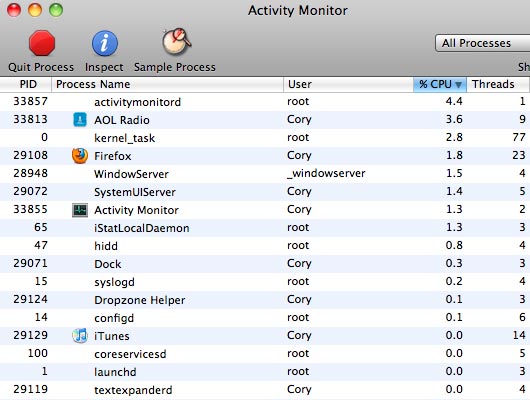
Task: Select the kernel_task process row
Action: click(x=265, y=138)
